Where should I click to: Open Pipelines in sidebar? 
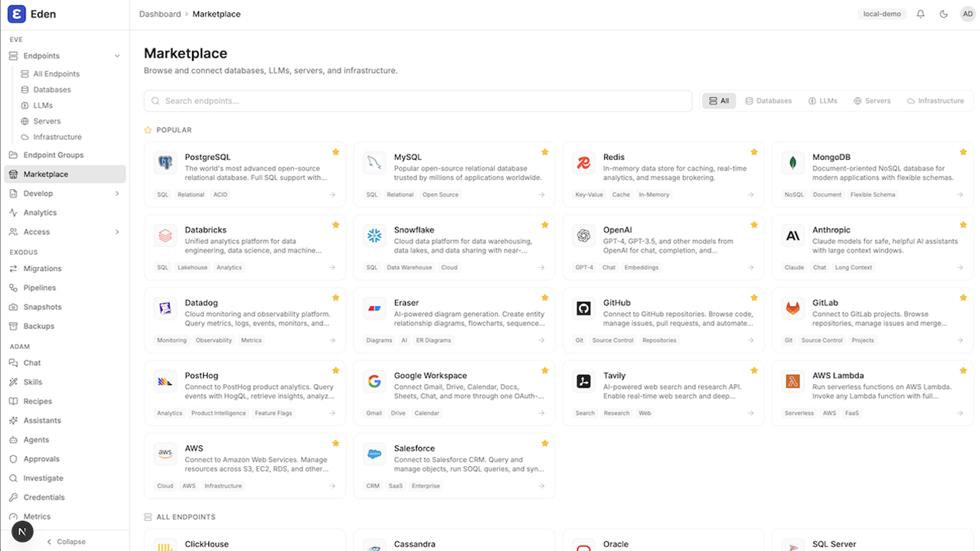click(x=65, y=288)
